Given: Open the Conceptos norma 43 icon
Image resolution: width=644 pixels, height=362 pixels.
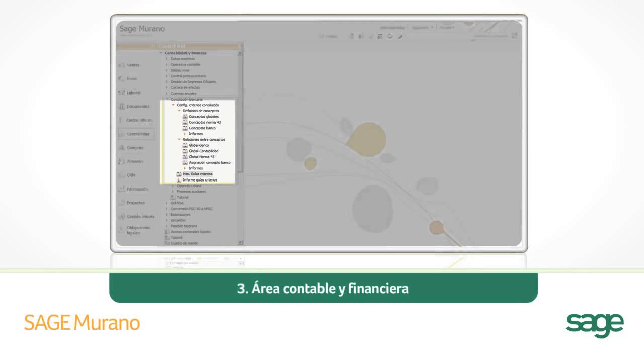Looking at the screenshot, I should [185, 122].
